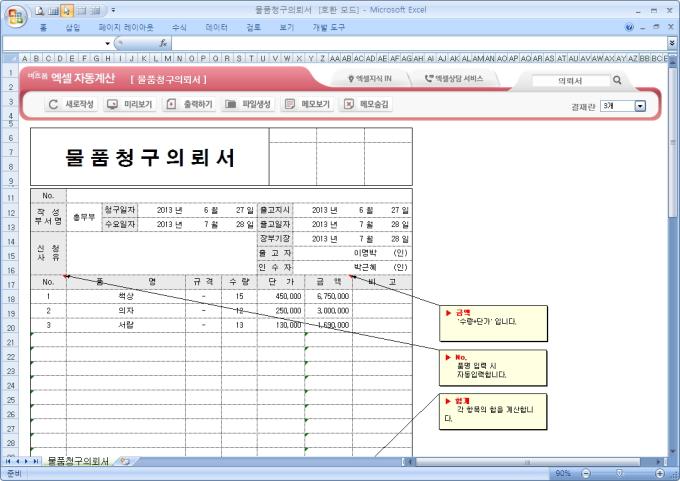
Task: Click the fx insert function icon
Action: [163, 43]
